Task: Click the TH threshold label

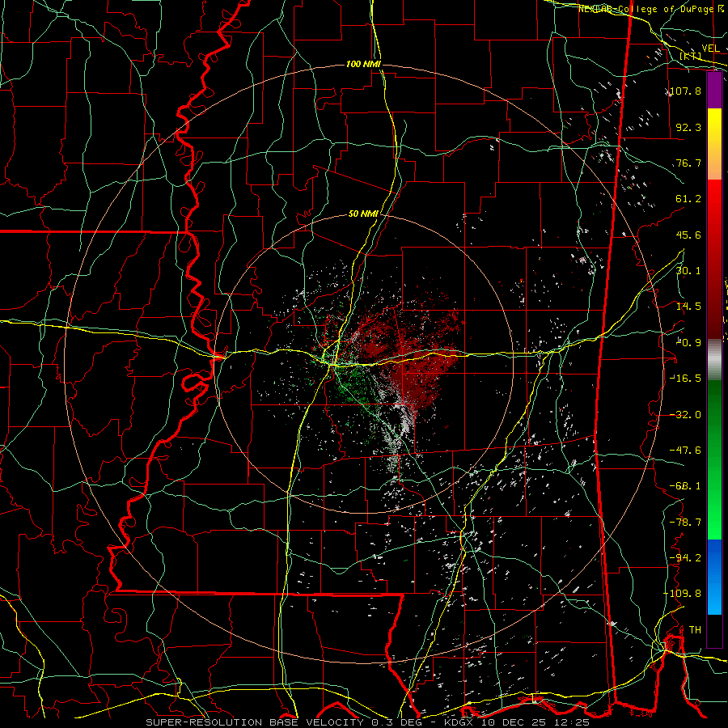Action: (695, 630)
